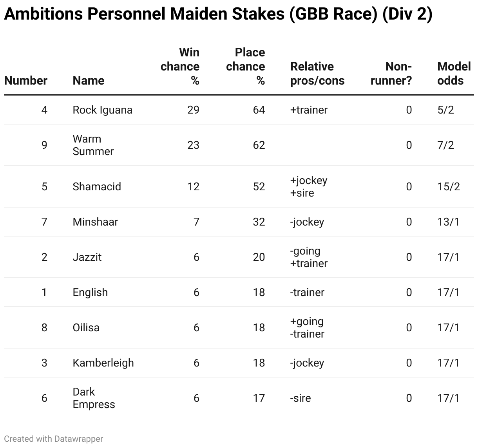This screenshot has width=478, height=448.
Task: Open the Created with Datawrapper link
Action: 54,439
